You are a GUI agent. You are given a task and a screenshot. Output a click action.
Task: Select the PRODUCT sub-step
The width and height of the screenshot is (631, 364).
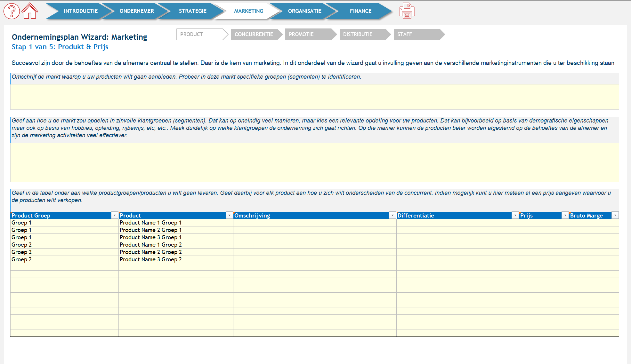(x=202, y=34)
